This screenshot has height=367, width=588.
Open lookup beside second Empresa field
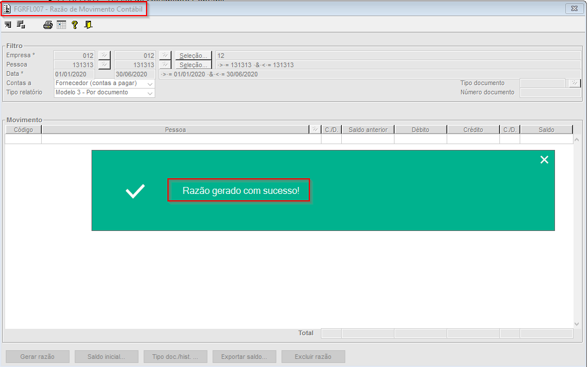pos(165,56)
